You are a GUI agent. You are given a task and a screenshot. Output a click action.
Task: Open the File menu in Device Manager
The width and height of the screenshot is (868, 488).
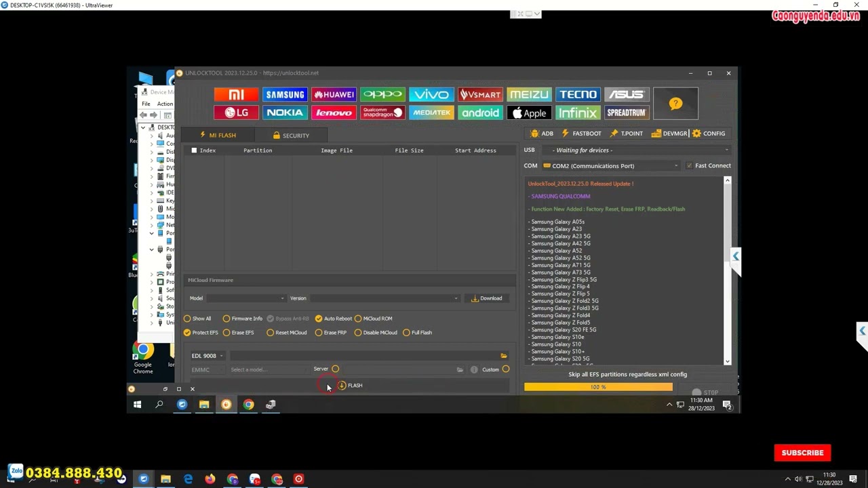point(146,104)
